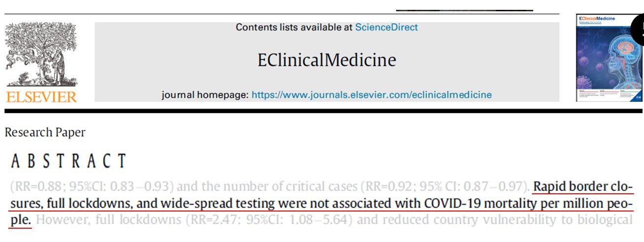Open the ScienceDirect link

386,28
